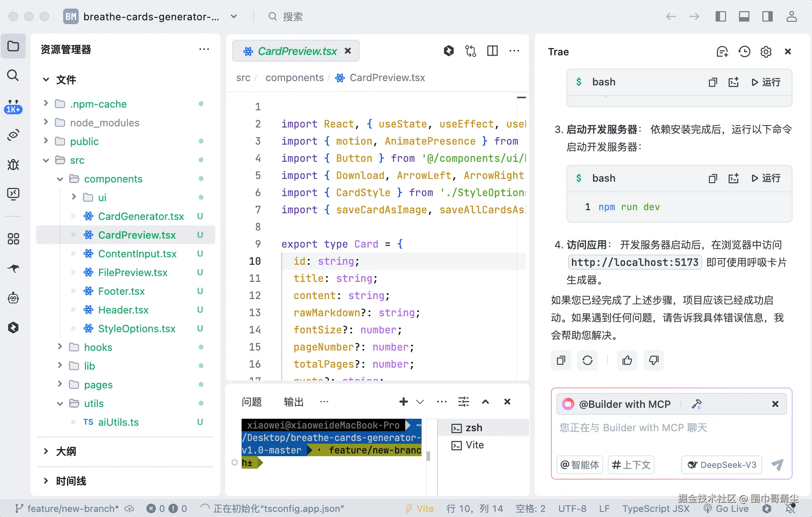Open the Search view in the activity bar
812x517 pixels.
coord(13,75)
